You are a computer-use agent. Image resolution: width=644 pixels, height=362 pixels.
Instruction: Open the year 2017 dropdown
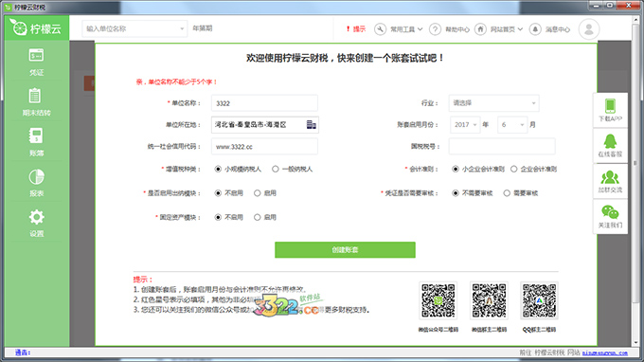point(465,124)
